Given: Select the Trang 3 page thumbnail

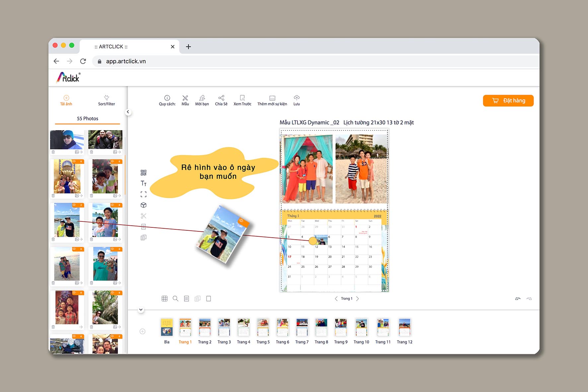Looking at the screenshot, I should (224, 327).
